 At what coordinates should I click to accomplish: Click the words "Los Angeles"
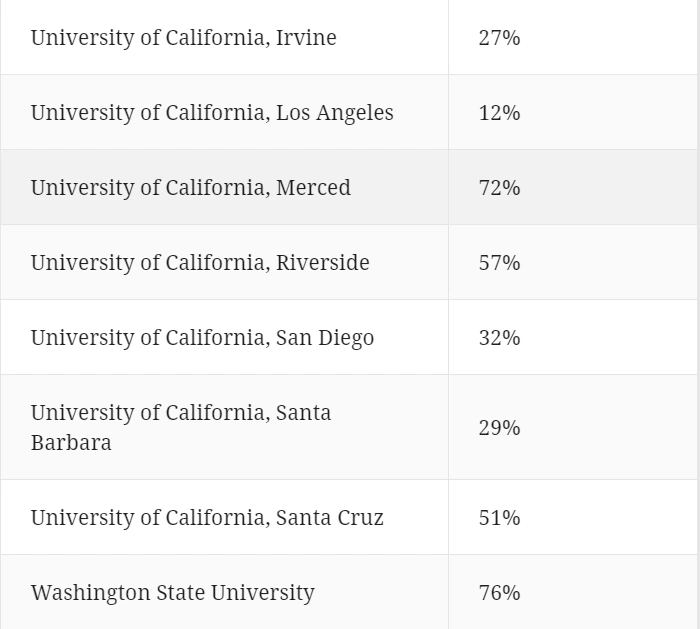pyautogui.click(x=335, y=113)
